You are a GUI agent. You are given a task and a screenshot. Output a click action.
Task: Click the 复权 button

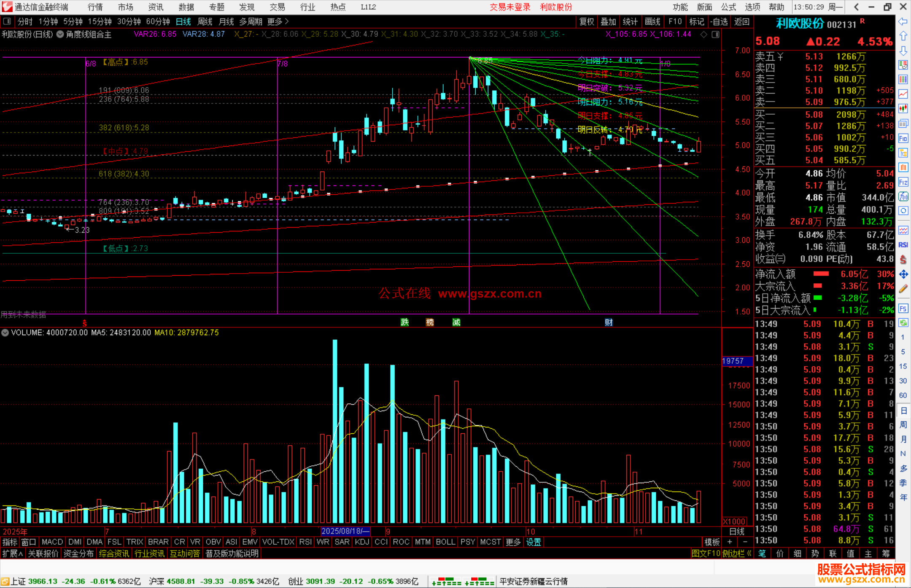coord(586,21)
